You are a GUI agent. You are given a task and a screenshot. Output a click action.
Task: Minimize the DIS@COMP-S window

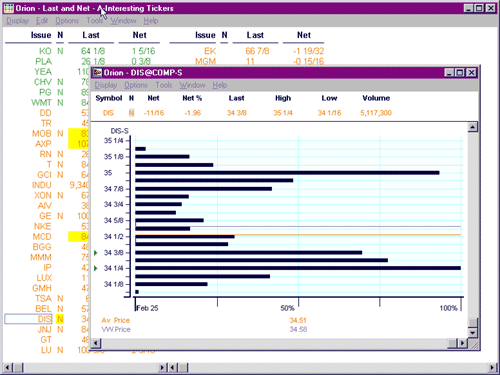449,73
